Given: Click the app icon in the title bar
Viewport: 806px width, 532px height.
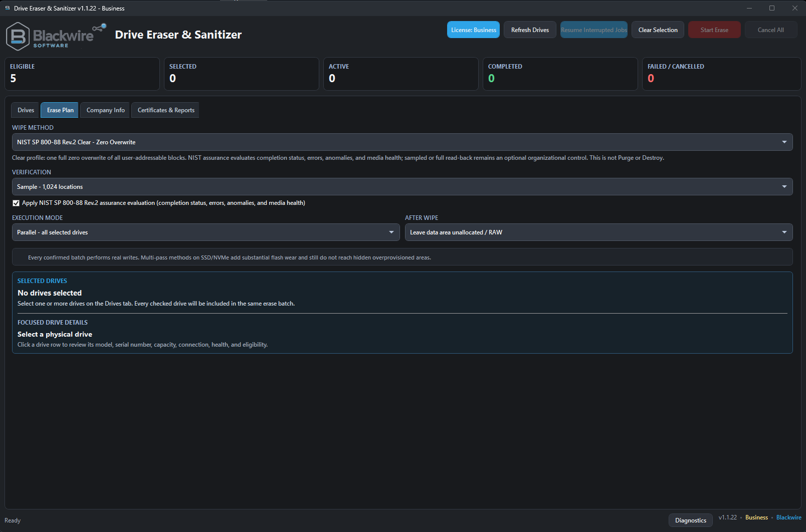Looking at the screenshot, I should 8,8.
